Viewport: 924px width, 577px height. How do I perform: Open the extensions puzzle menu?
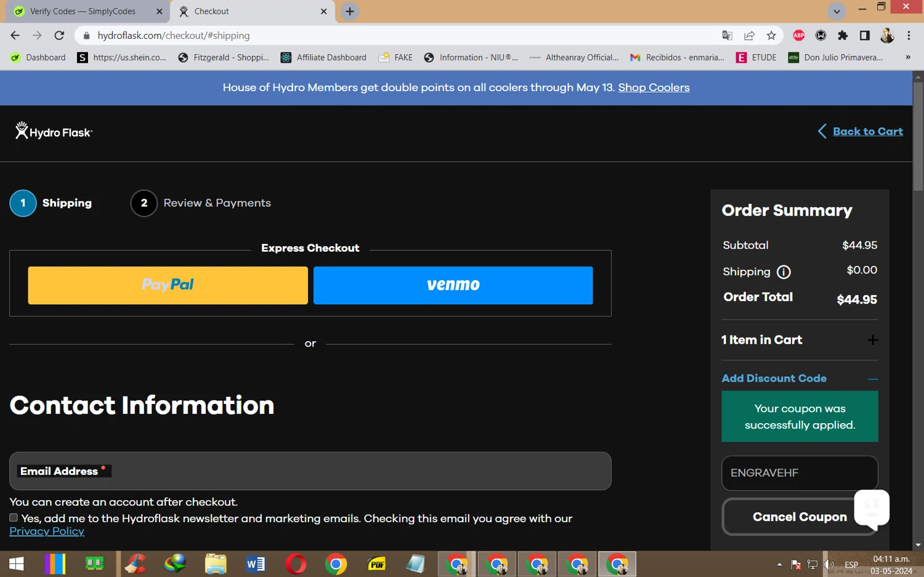coord(843,36)
